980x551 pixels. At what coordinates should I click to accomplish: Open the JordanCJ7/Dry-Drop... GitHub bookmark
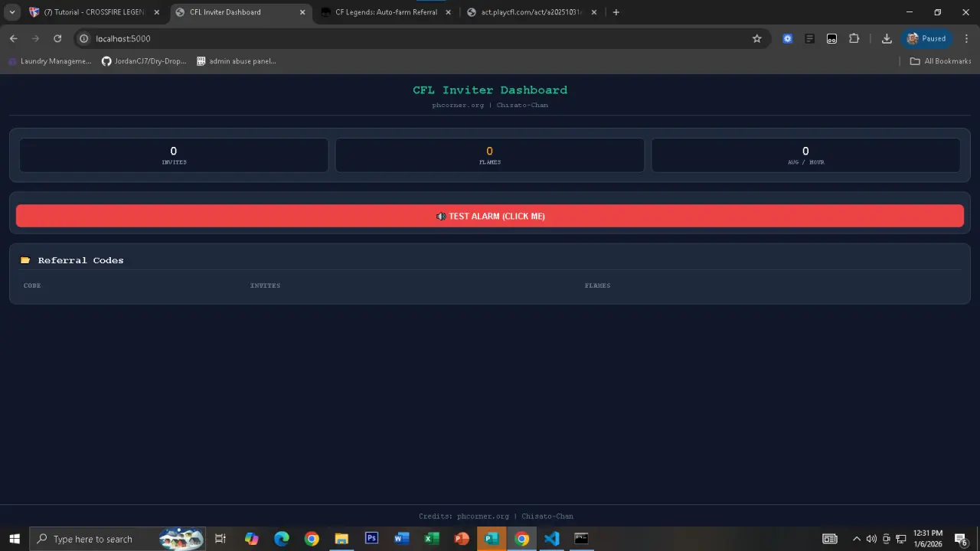[144, 61]
